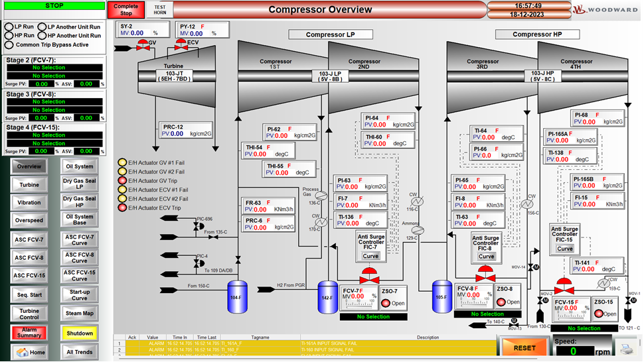Screen dimensions: 644x362
Task: Select the FCV-15 anti-surge valve symbol
Action: (x=564, y=286)
